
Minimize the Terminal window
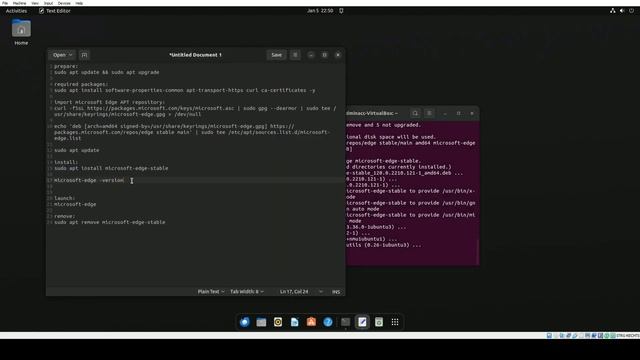(445, 113)
